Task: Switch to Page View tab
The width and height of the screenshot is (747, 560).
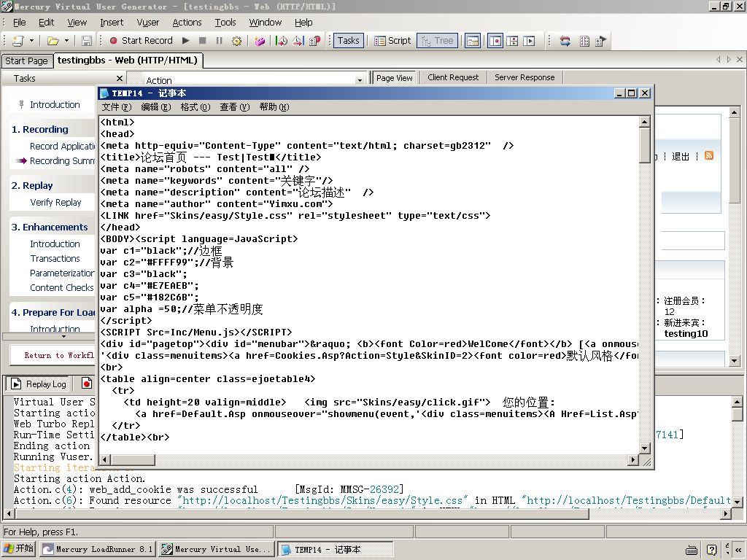Action: click(x=395, y=78)
